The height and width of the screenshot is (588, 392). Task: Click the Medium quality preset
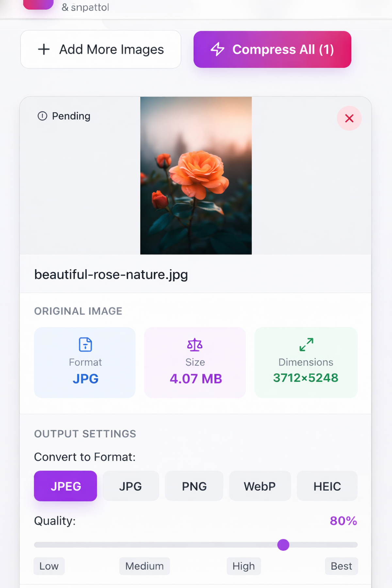(x=144, y=566)
